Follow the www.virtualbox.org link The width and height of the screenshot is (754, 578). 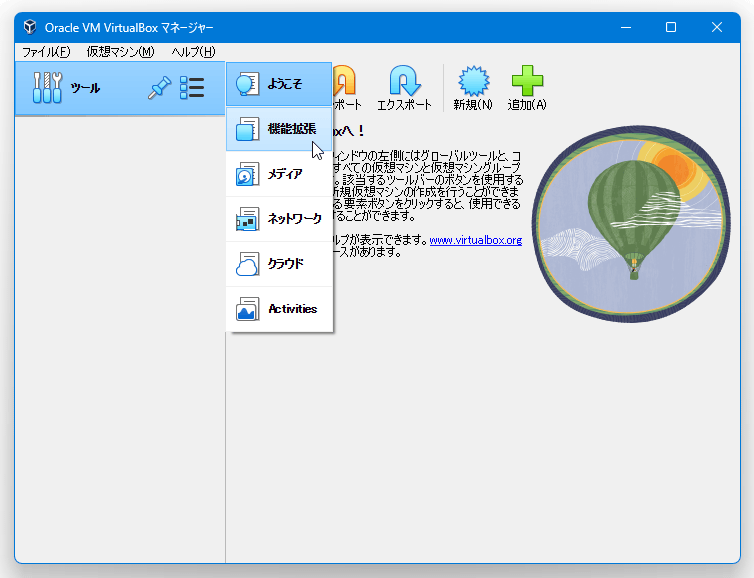point(476,240)
